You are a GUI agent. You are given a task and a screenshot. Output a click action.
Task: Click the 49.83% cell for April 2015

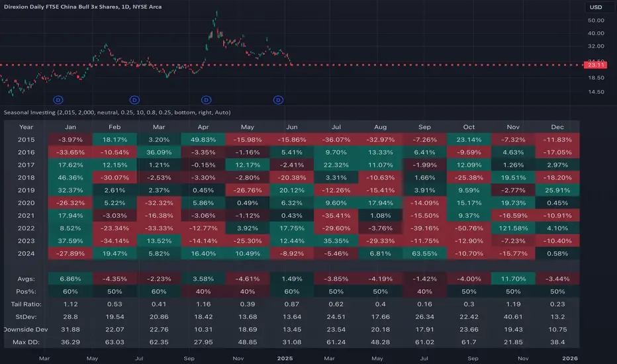[x=203, y=140]
